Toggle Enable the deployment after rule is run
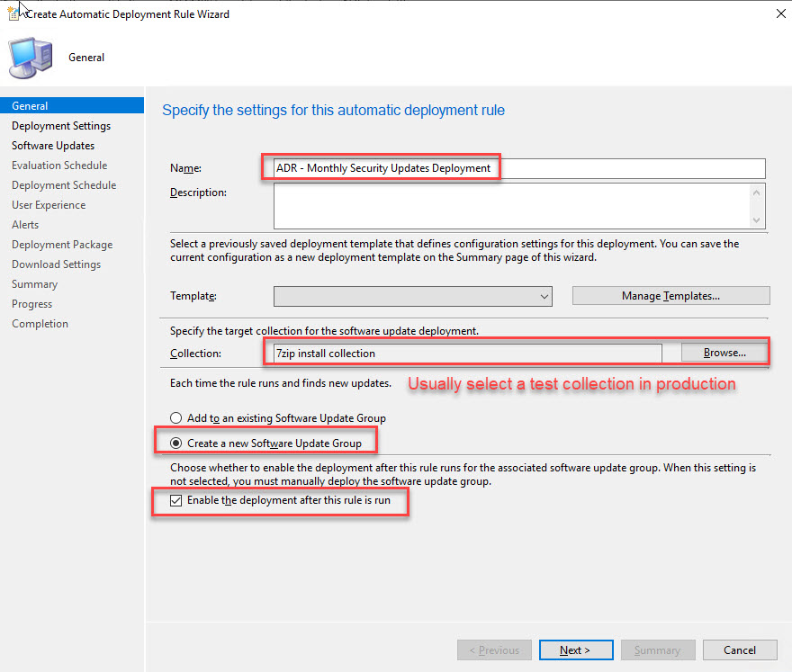Viewport: 792px width, 672px height. point(176,500)
